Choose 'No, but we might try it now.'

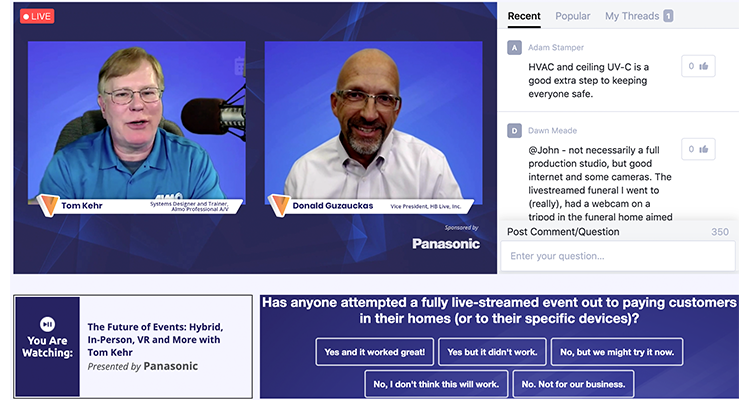[x=617, y=351]
